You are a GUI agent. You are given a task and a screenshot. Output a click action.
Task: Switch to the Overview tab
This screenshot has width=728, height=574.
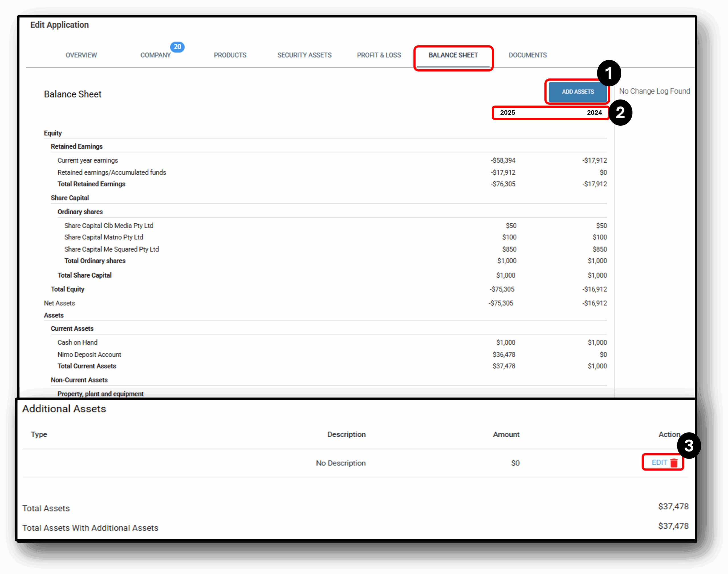(81, 55)
